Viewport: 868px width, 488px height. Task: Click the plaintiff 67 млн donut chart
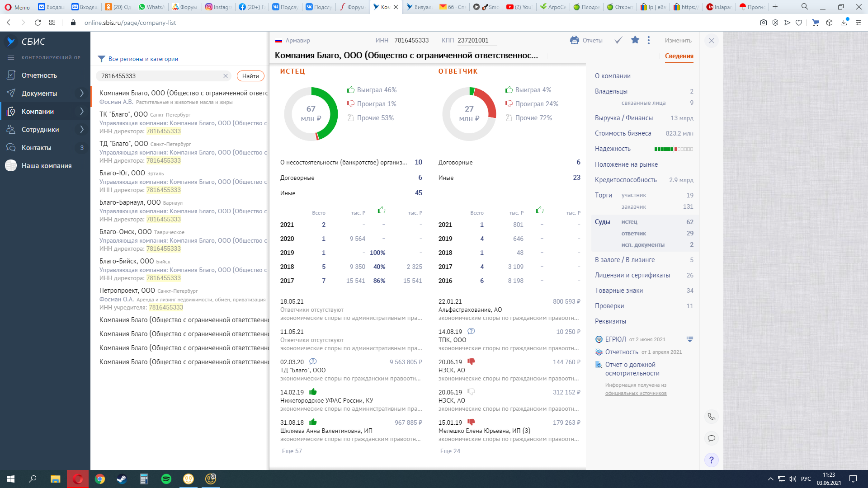pos(311,114)
